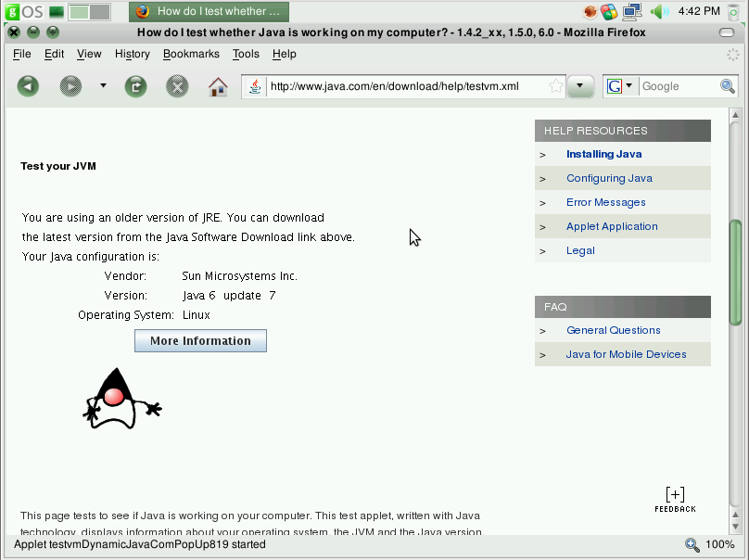
Task: Open the network connections tray icon
Action: (632, 11)
